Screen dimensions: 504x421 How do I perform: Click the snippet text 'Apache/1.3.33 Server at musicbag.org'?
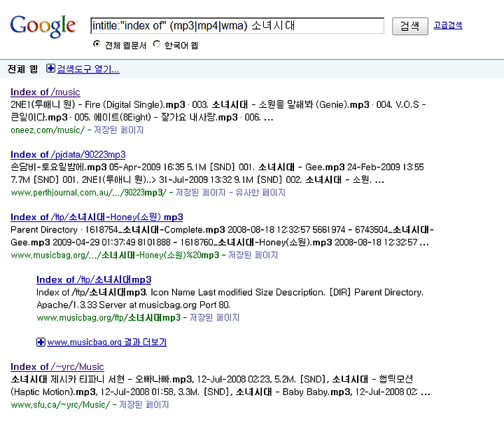pos(133,305)
